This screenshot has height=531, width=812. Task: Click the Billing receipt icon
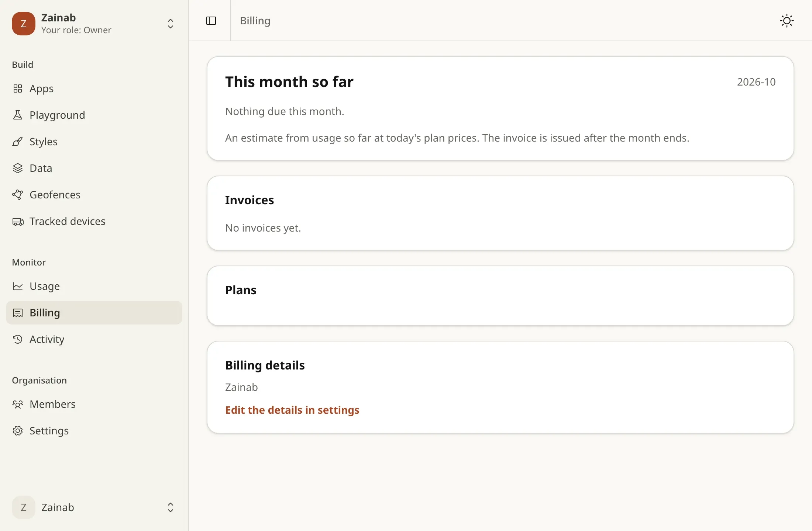(17, 313)
